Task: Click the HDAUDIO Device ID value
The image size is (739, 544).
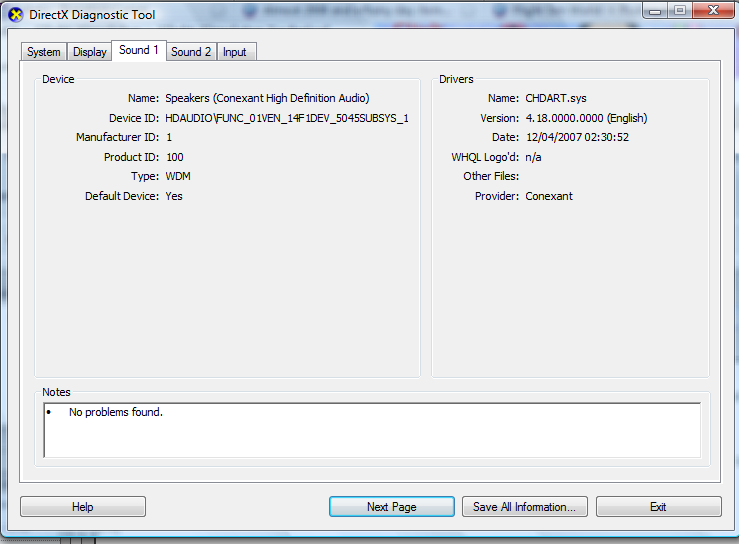Action: tap(287, 118)
